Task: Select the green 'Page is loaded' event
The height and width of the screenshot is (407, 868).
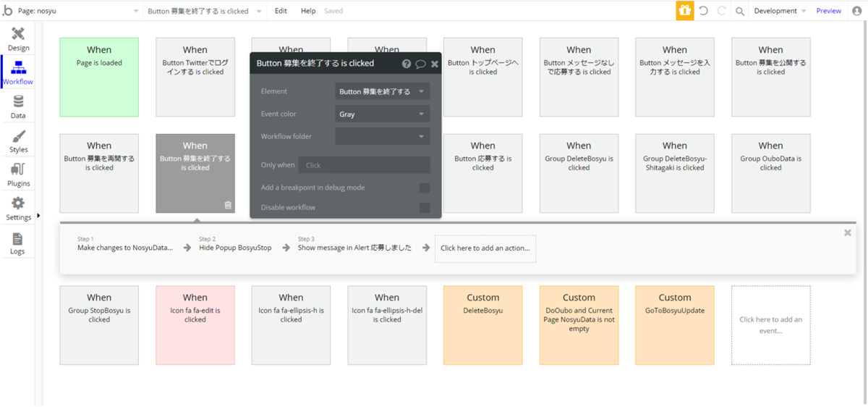Action: 99,77
